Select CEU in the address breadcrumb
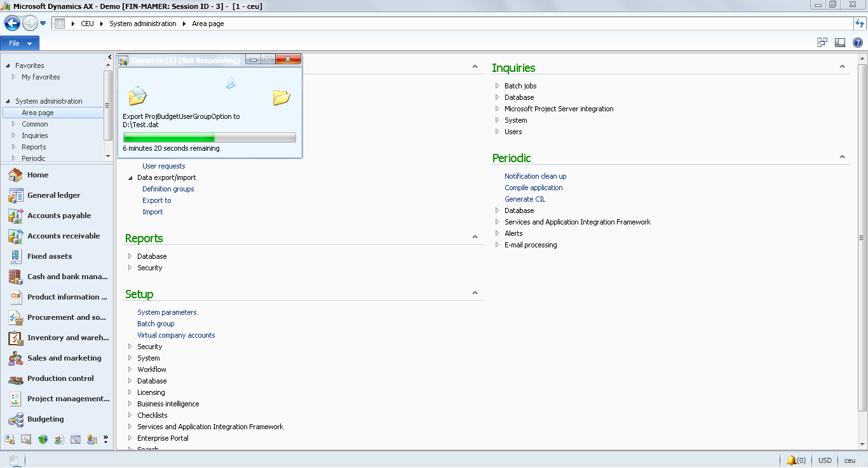868x468 pixels. pyautogui.click(x=87, y=24)
